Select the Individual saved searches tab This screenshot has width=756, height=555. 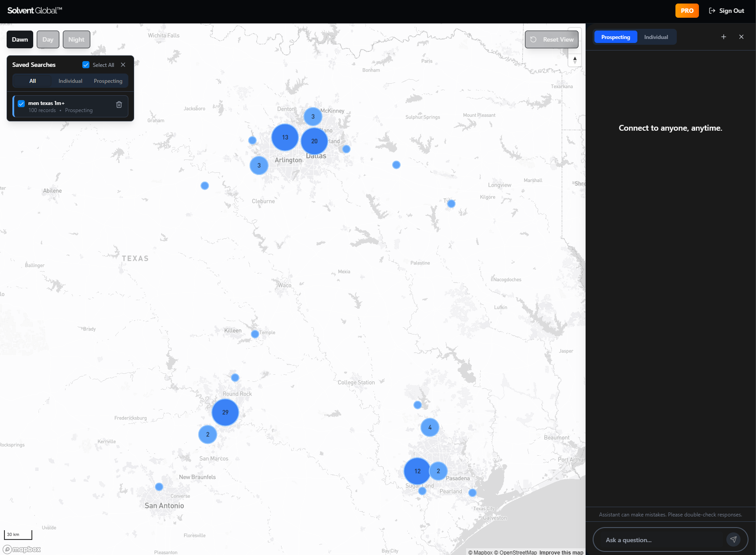pyautogui.click(x=70, y=81)
